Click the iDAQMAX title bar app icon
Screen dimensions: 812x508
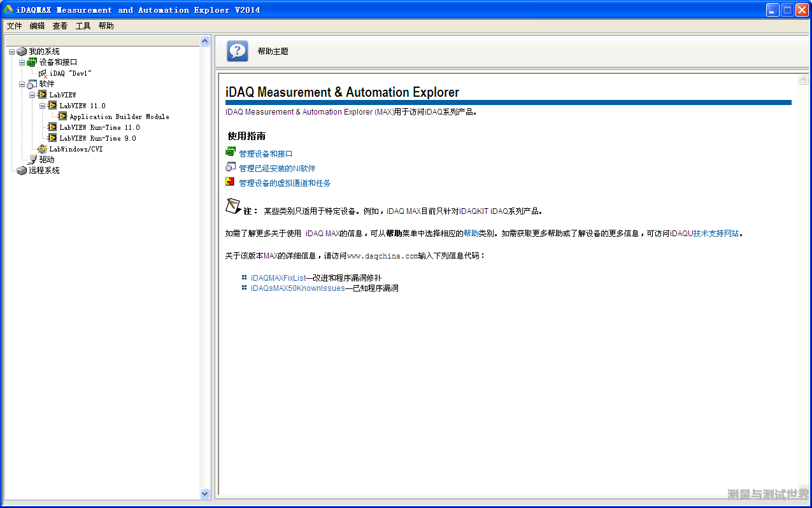click(x=8, y=10)
